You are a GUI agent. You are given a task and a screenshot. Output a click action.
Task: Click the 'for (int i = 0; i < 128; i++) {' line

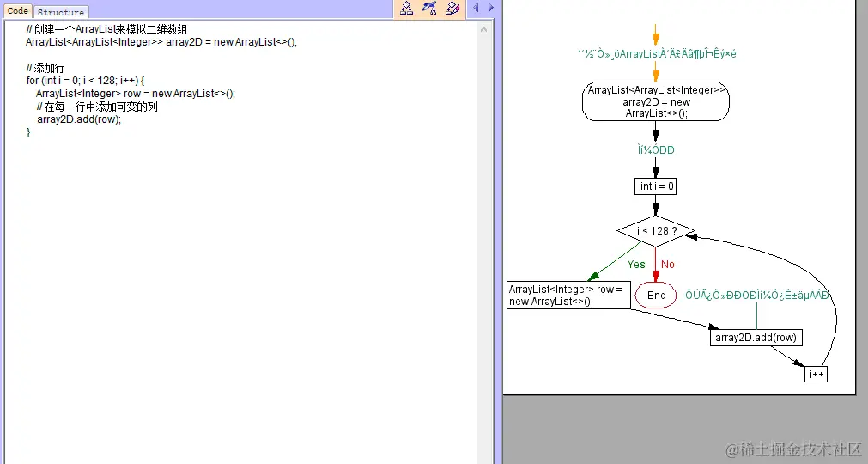(85, 81)
